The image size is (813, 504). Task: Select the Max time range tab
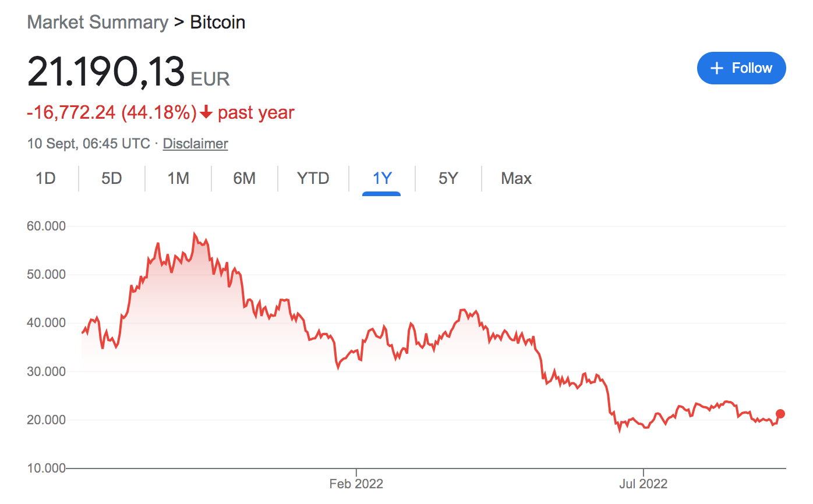516,178
